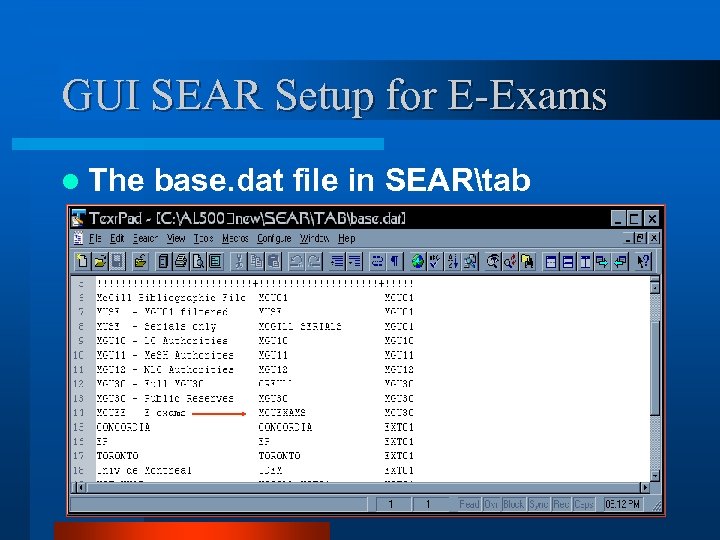Click the Replace icon in toolbar

510,262
